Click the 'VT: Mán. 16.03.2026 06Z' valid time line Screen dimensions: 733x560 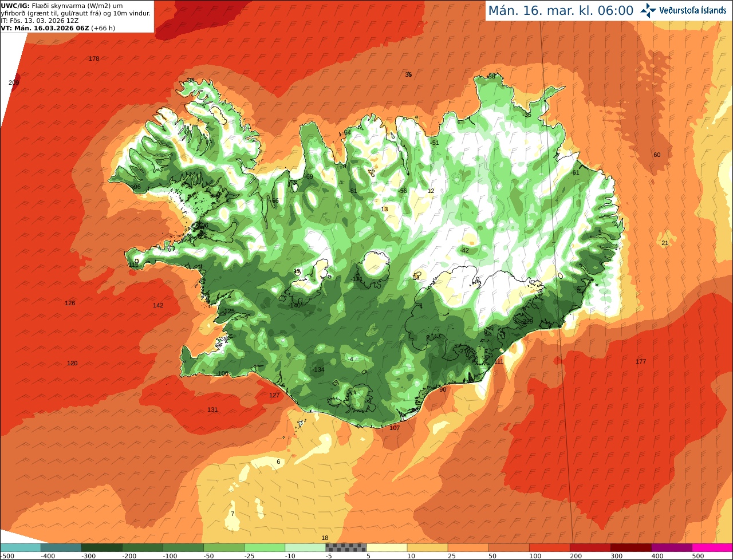click(58, 27)
